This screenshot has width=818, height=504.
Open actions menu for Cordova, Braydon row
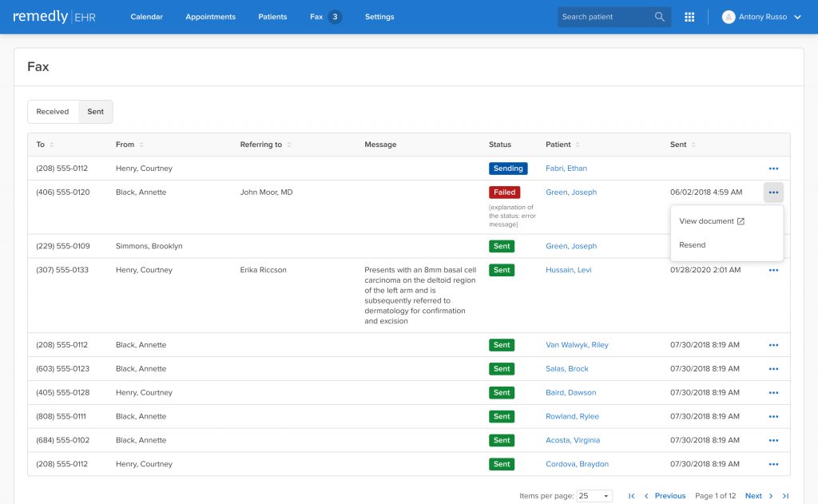coord(773,464)
